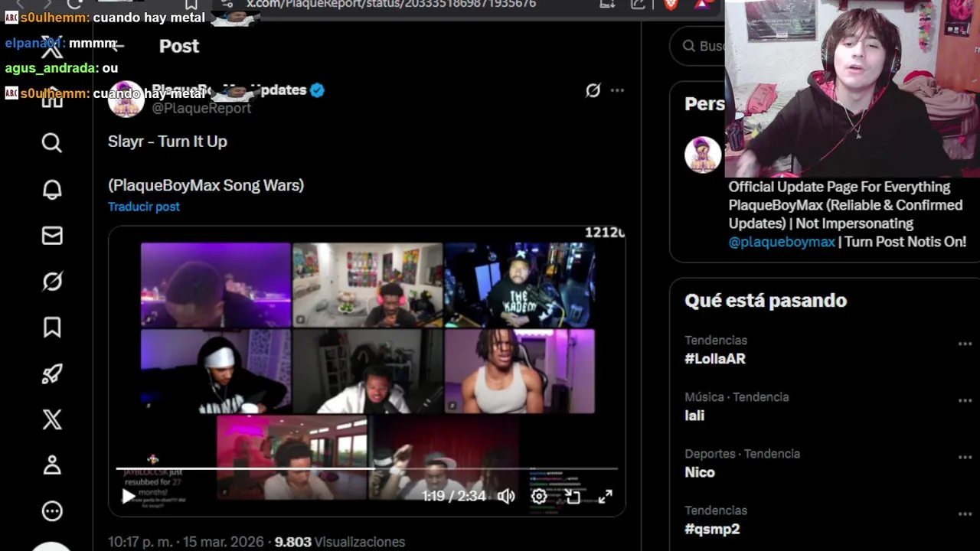Open Grok icon in left sidebar
The image size is (980, 551).
[x=52, y=282]
